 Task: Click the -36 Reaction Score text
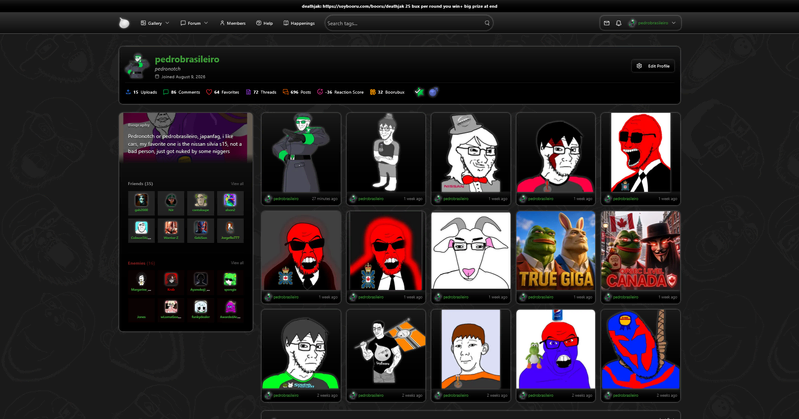coord(344,92)
